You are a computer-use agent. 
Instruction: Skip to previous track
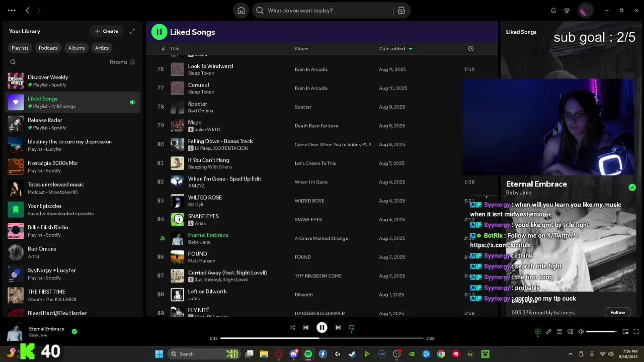pos(306,327)
